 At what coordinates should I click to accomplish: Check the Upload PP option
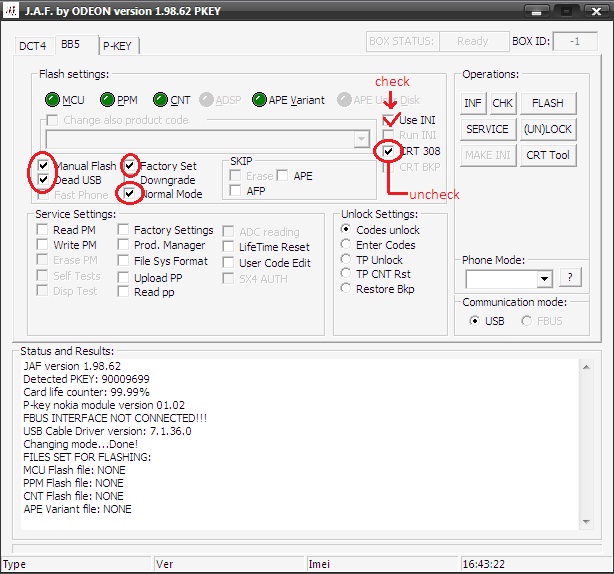[x=123, y=278]
